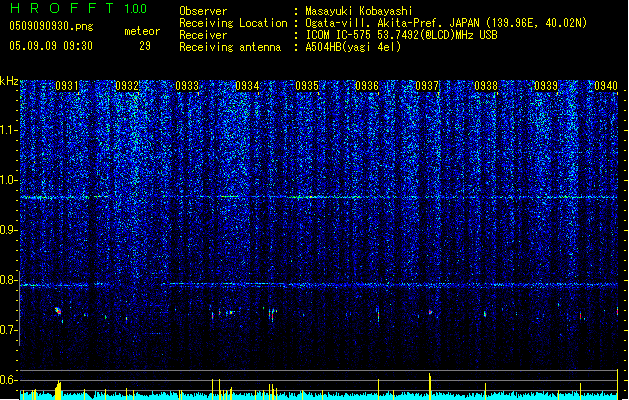Click the meteor count value 29
Image resolution: width=629 pixels, height=400 pixels.
pyautogui.click(x=145, y=46)
